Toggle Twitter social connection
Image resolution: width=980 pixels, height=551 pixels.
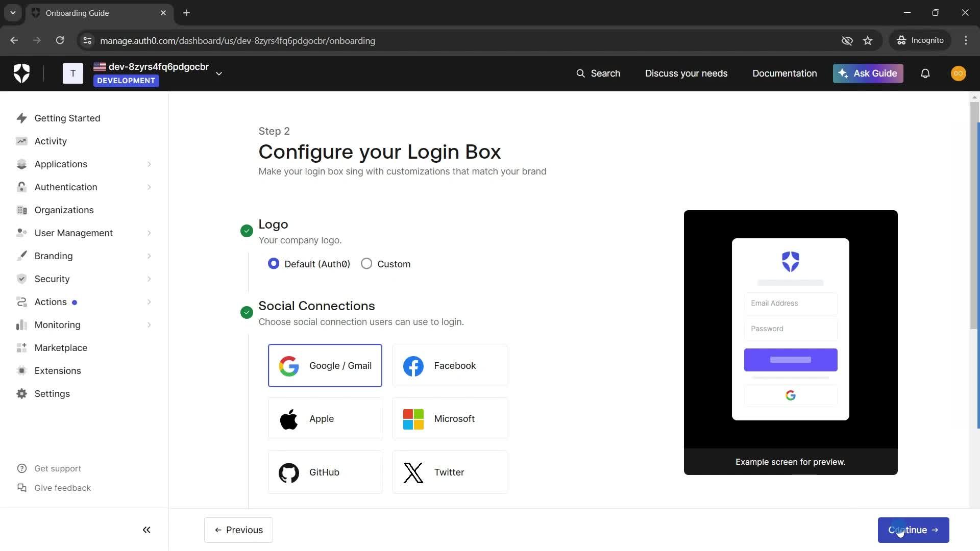tap(450, 472)
